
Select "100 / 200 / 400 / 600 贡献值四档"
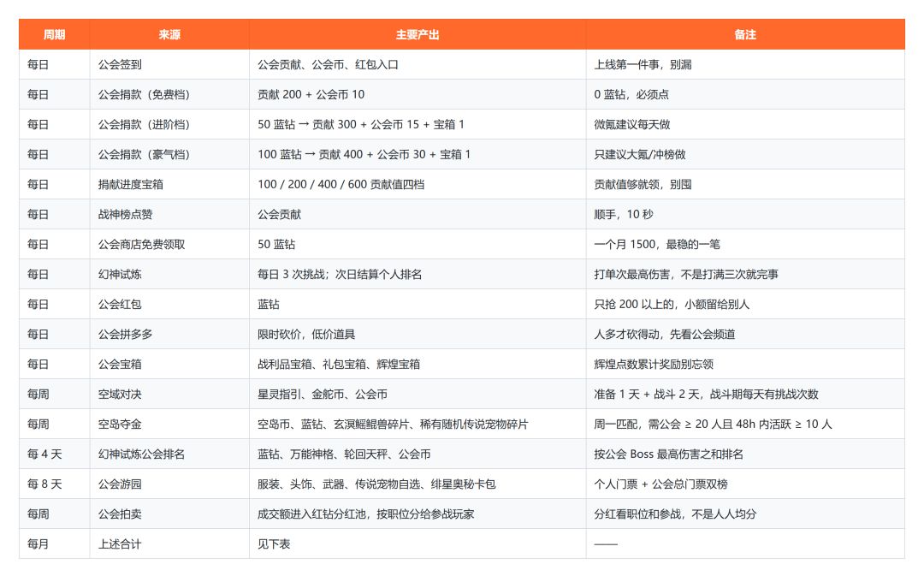coord(418,185)
